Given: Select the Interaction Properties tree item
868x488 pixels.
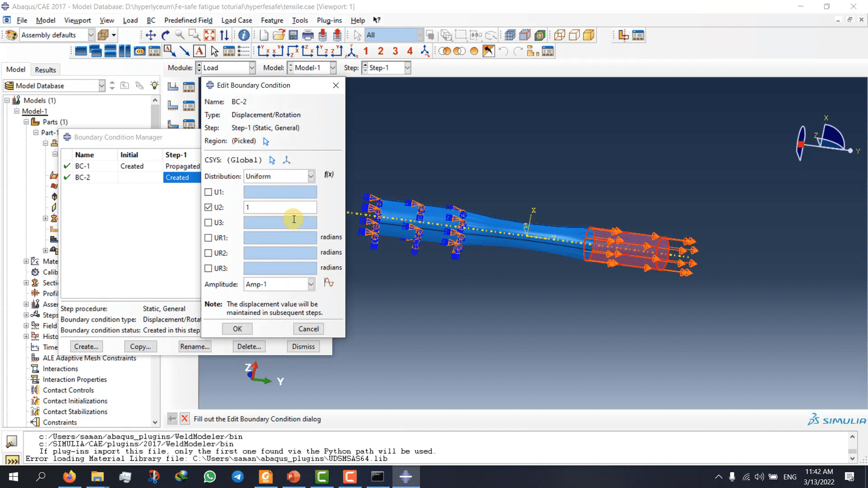Looking at the screenshot, I should (75, 380).
